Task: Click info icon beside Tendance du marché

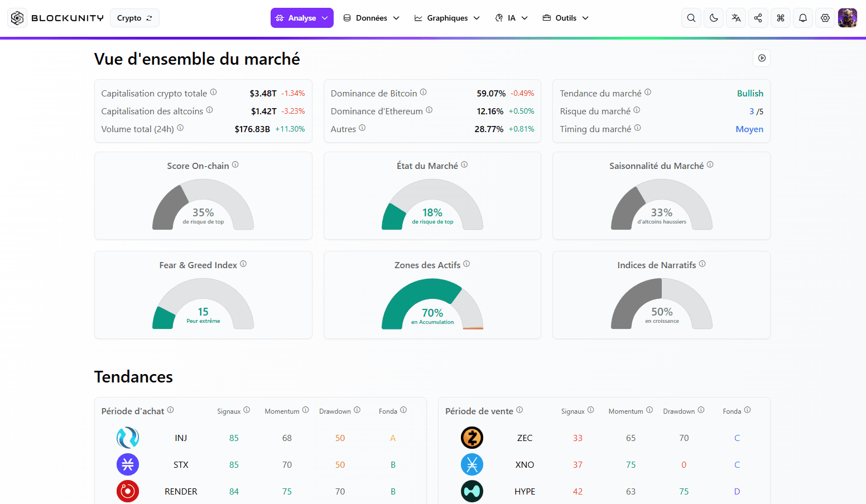Action: (648, 92)
